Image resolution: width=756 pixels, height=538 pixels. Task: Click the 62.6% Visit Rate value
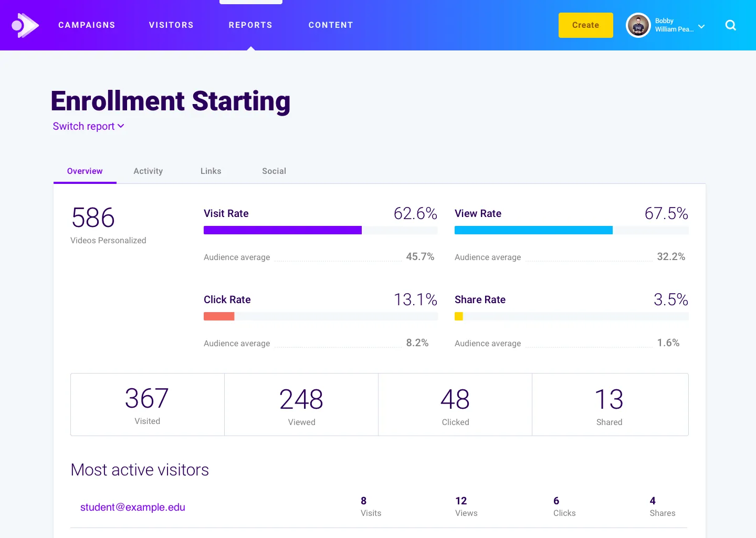pyautogui.click(x=415, y=213)
